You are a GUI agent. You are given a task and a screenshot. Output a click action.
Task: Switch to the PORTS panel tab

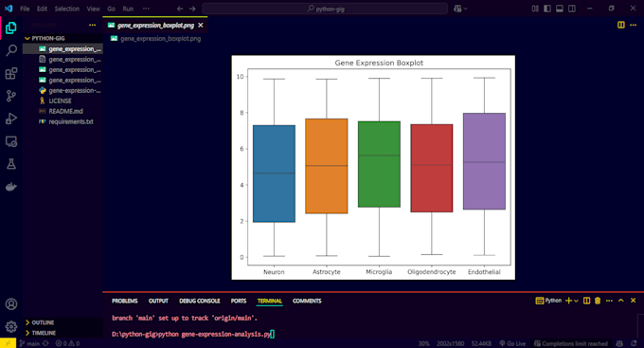[239, 302]
